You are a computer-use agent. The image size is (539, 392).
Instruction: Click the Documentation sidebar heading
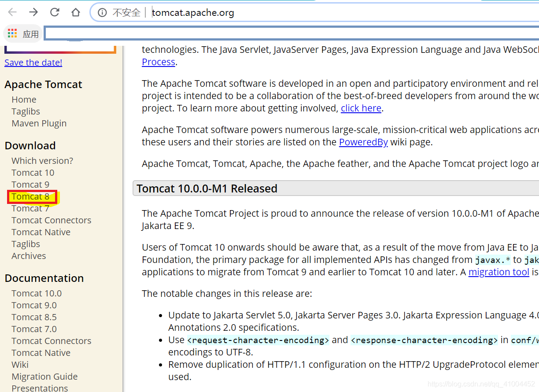pos(44,278)
